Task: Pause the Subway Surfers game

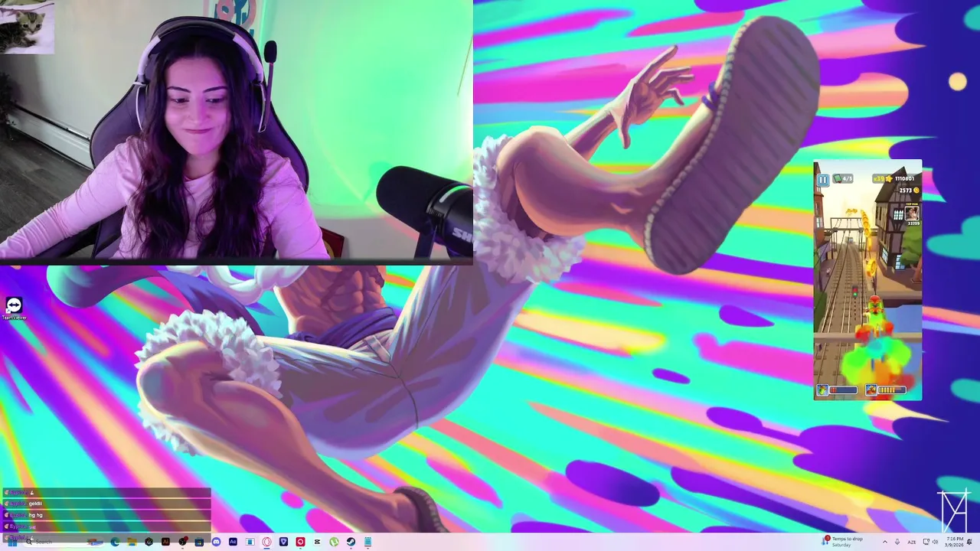Action: click(x=823, y=181)
